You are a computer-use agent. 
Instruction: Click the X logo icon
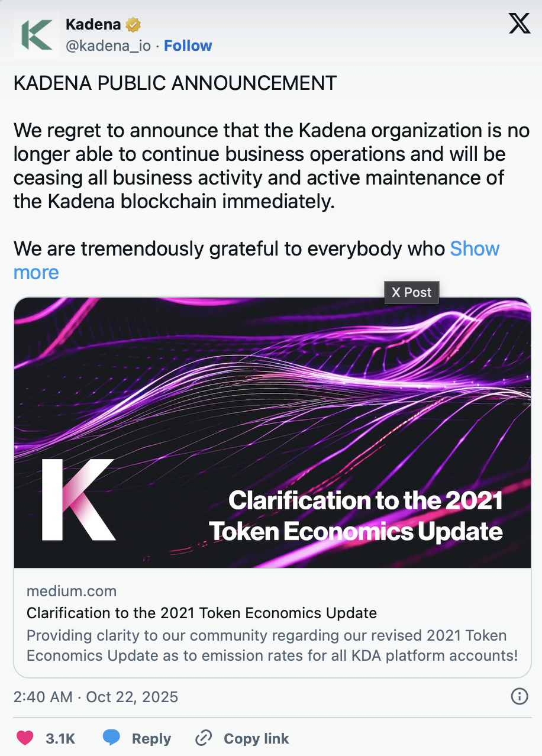click(x=519, y=24)
